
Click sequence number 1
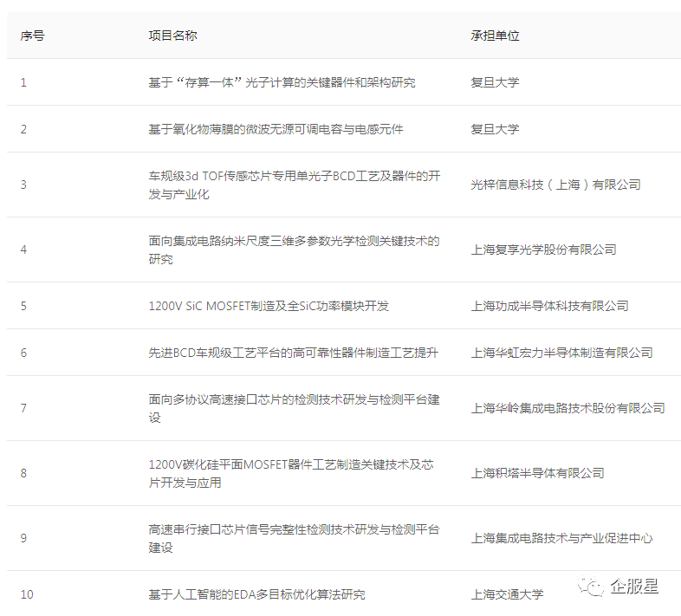point(23,82)
